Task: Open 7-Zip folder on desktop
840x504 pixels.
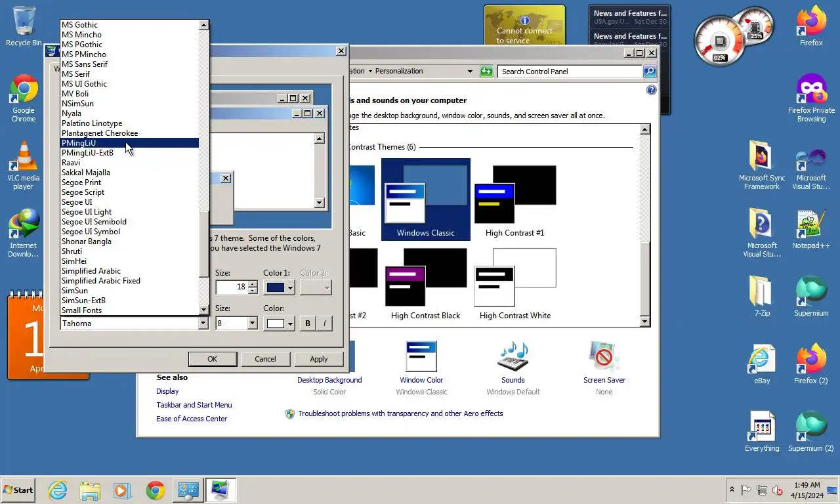Action: tap(762, 297)
